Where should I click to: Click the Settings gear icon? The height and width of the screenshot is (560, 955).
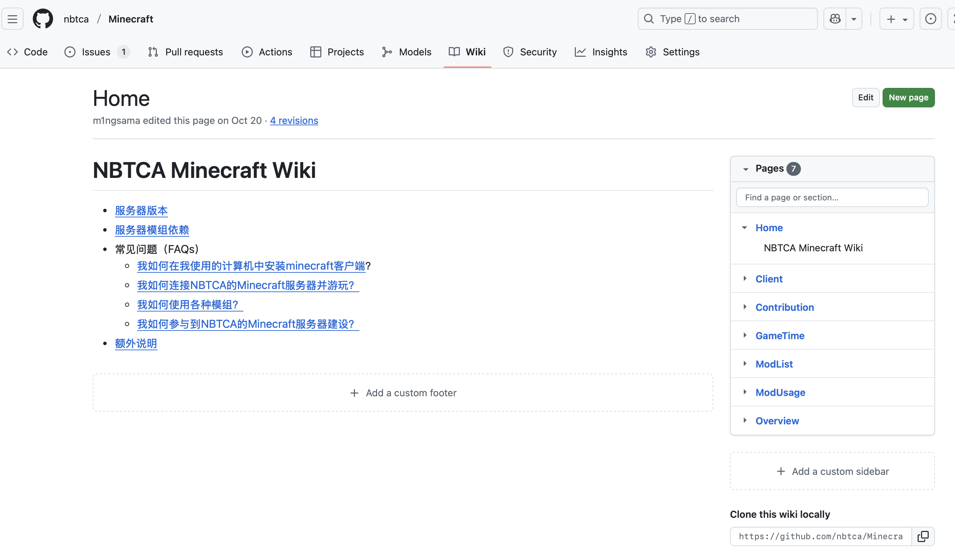coord(651,52)
